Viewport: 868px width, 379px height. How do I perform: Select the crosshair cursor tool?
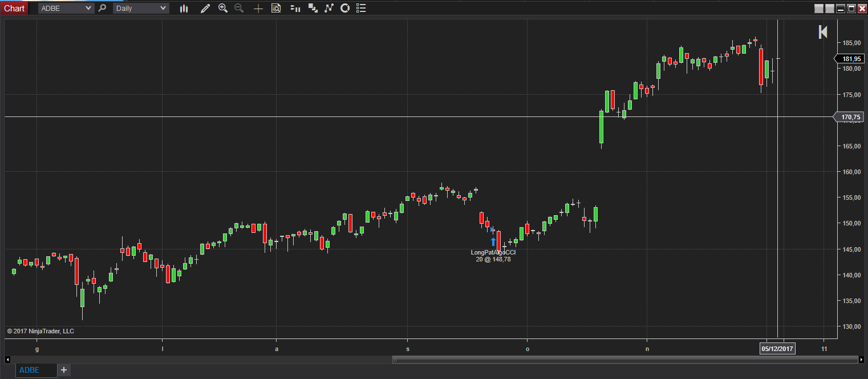coord(258,9)
